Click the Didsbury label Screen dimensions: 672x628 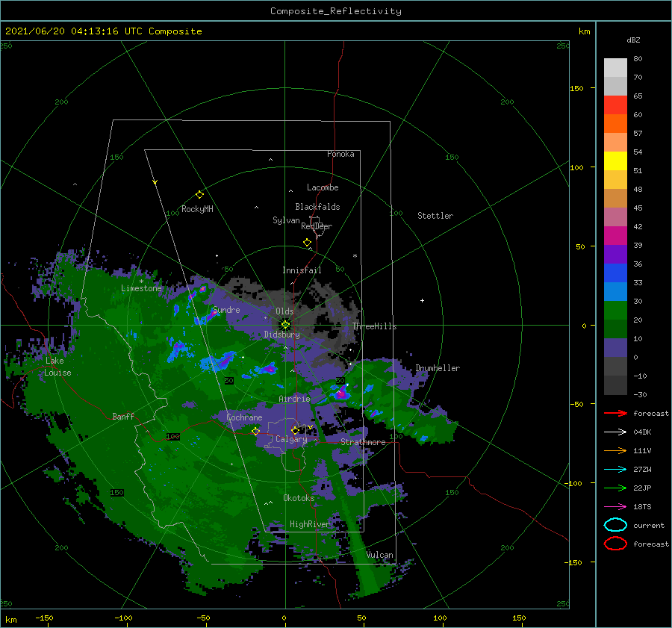pyautogui.click(x=282, y=335)
